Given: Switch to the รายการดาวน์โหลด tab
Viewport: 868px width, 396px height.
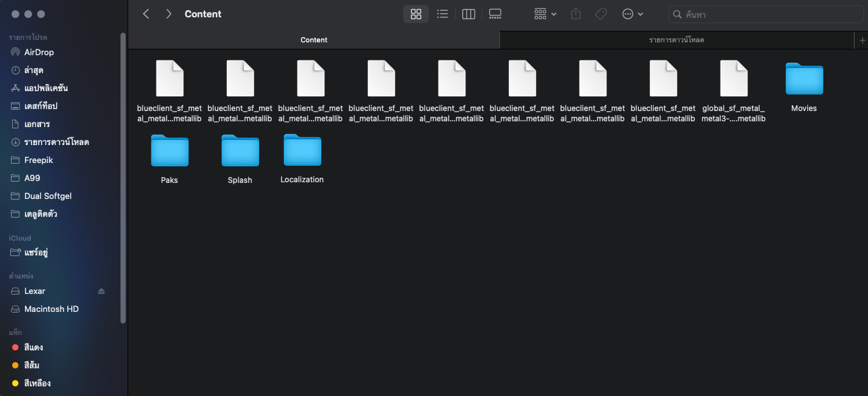Looking at the screenshot, I should coord(677,40).
